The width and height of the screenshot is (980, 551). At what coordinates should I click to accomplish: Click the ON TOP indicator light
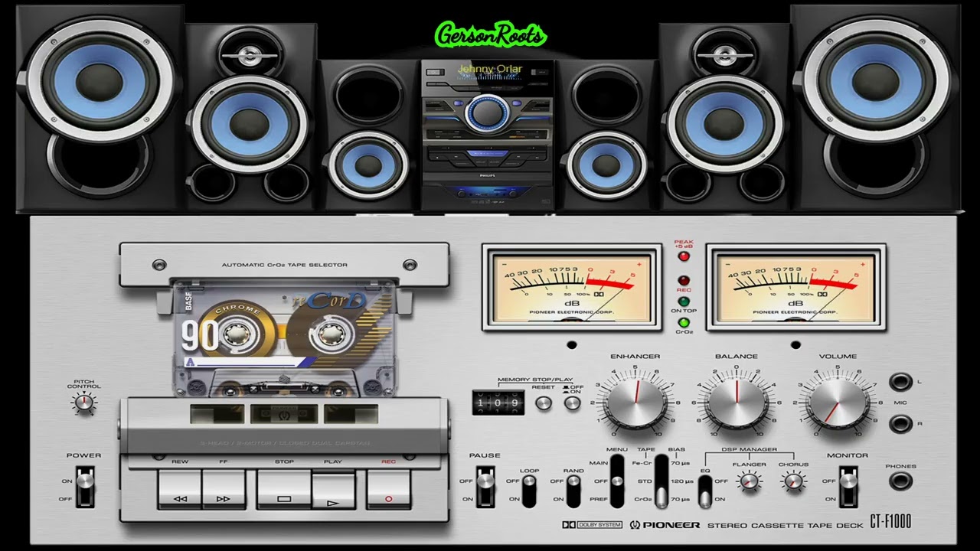coord(683,302)
